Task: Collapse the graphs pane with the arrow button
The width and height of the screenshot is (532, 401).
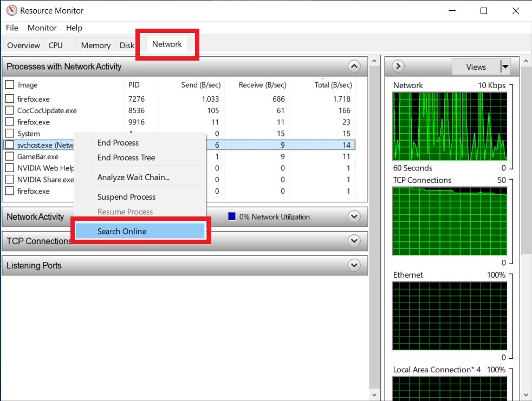Action: pyautogui.click(x=398, y=66)
